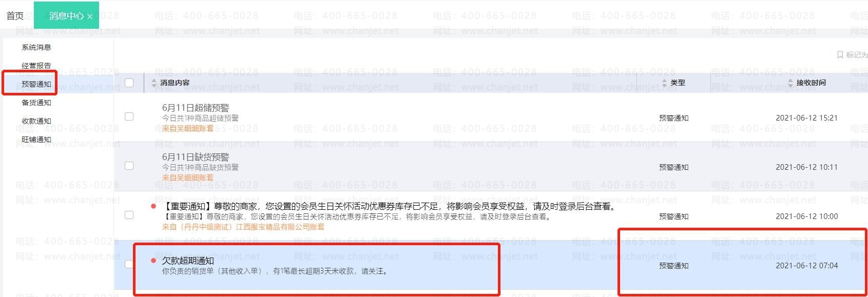The height and width of the screenshot is (297, 868).
Task: Click red unread dot of 欠款超期通知
Action: pyautogui.click(x=153, y=261)
